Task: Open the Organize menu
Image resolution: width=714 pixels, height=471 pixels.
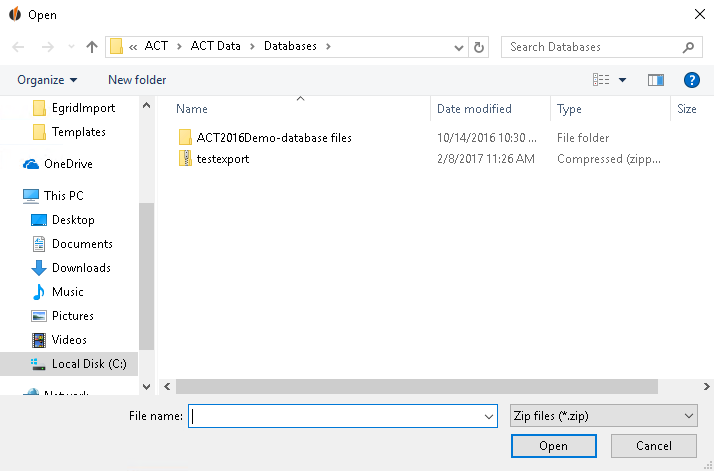Action: pyautogui.click(x=47, y=80)
